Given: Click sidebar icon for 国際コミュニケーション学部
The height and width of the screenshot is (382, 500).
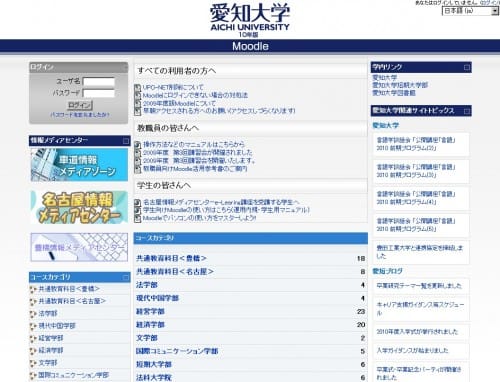Looking at the screenshot, I should (33, 375).
